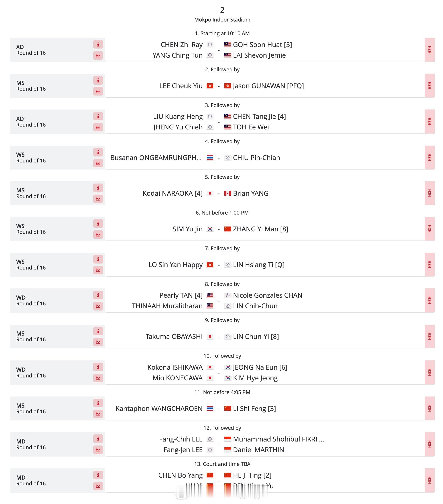Open stats chart icon for LEE Cheuk Yiu match
Viewport: 443px width, 504px height.
(x=98, y=92)
